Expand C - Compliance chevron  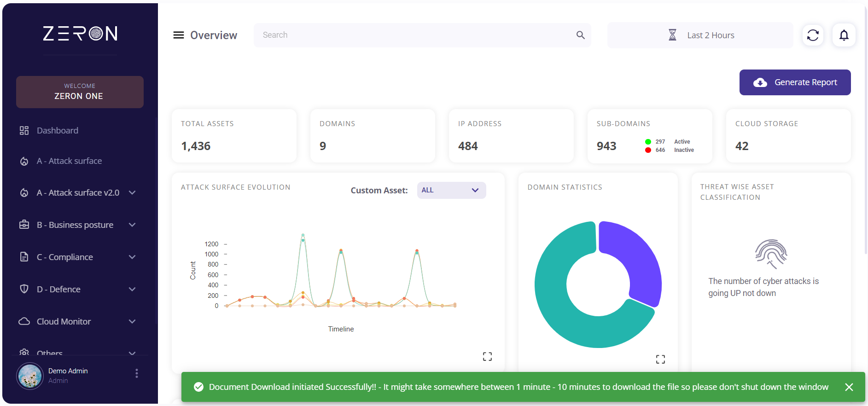click(x=132, y=257)
